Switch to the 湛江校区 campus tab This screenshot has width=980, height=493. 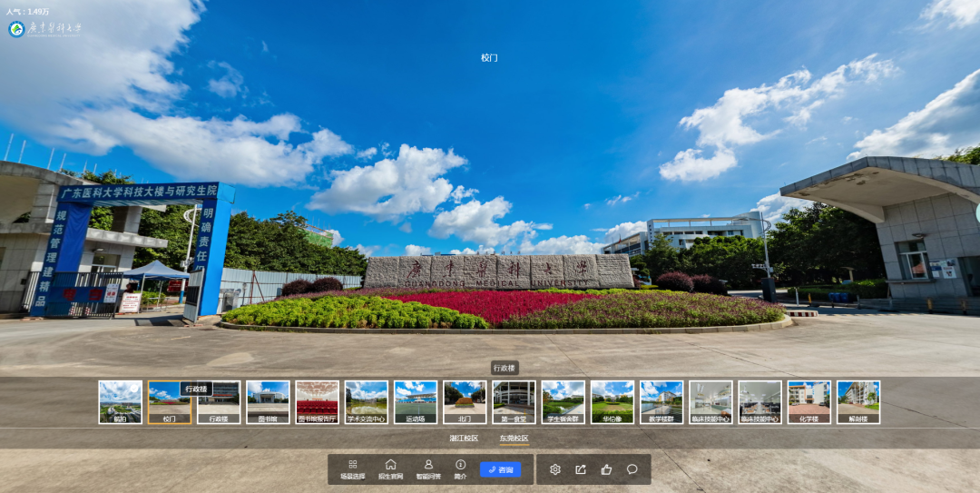pyautogui.click(x=464, y=438)
